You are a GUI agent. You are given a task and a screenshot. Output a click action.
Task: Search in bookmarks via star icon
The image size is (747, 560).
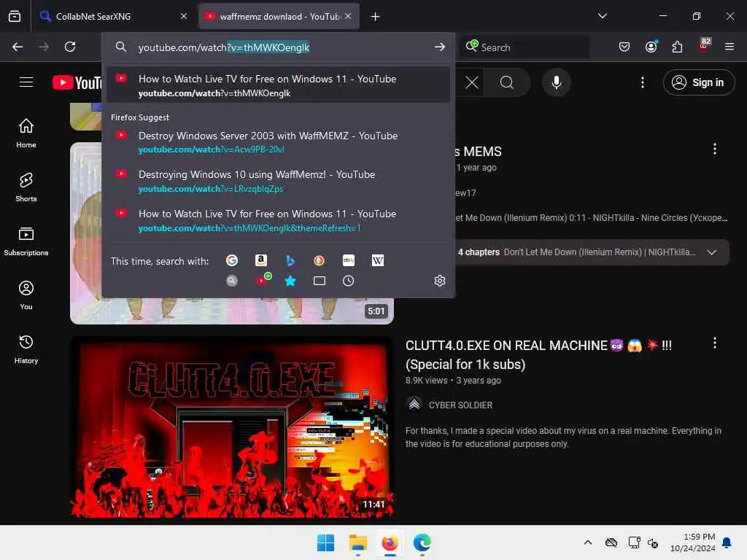pyautogui.click(x=290, y=281)
